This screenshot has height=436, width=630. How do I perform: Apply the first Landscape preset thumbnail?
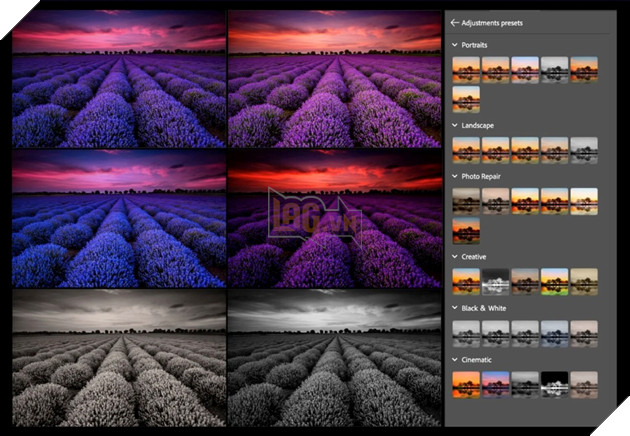466,150
